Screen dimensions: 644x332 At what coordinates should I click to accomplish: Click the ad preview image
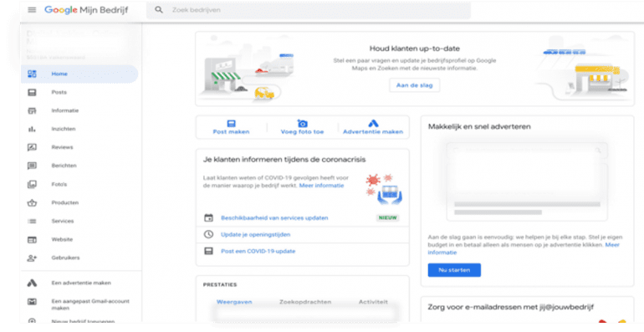coord(527,181)
